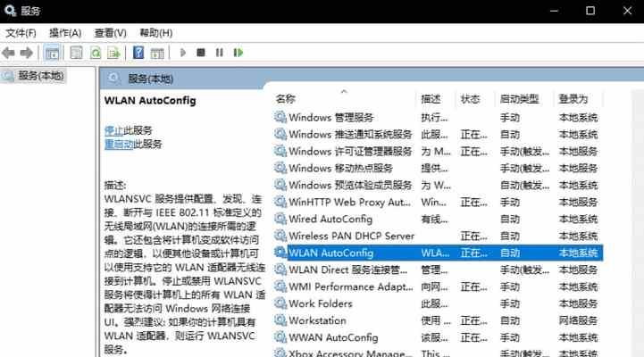The width and height of the screenshot is (644, 357).
Task: Open the 文件(F) menu
Action: (x=21, y=33)
